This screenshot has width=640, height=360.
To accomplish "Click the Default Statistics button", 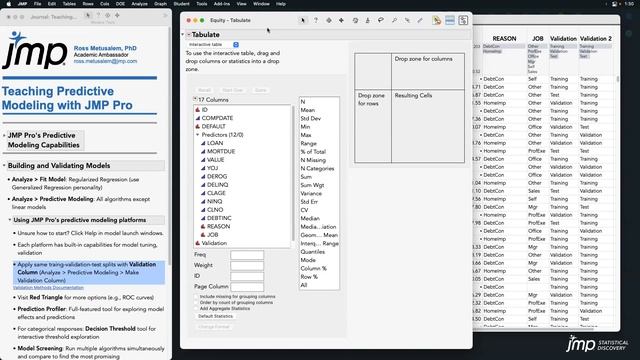I will tap(216, 316).
